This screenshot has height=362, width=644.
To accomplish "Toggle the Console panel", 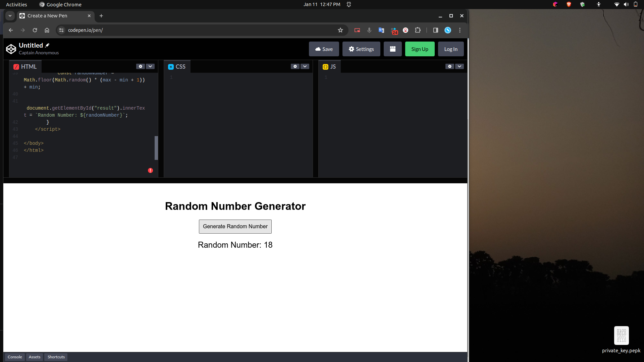I will coord(15,357).
